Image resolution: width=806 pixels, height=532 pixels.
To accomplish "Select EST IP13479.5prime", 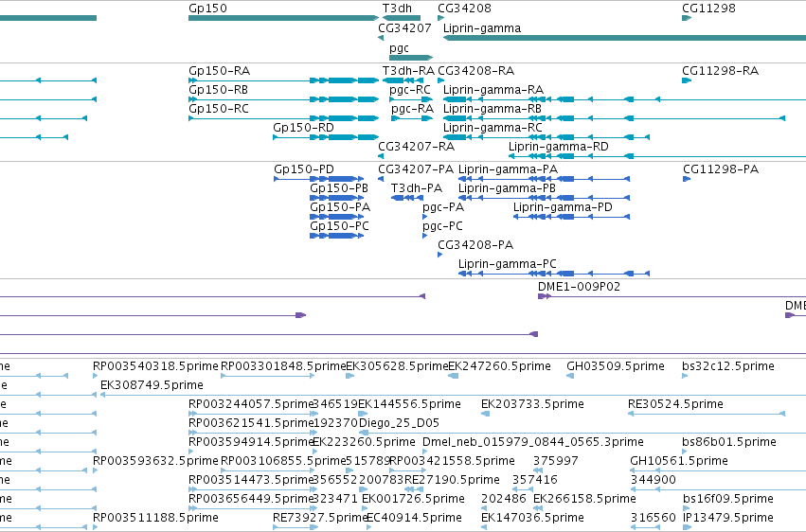I will (x=728, y=518).
